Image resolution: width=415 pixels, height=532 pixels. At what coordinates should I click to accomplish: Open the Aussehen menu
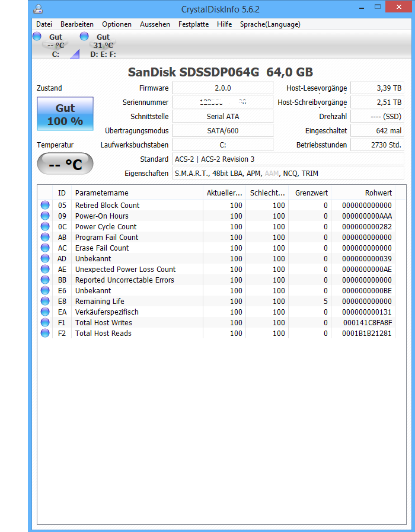click(x=155, y=24)
